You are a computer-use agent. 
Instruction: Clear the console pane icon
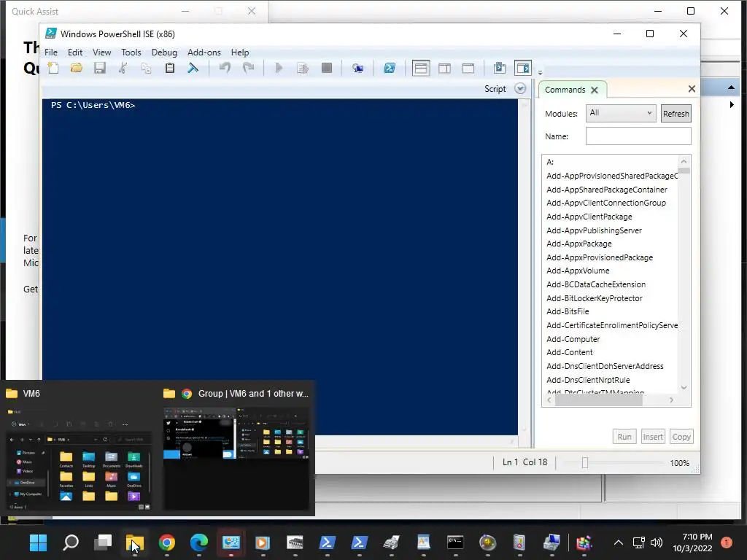193,68
